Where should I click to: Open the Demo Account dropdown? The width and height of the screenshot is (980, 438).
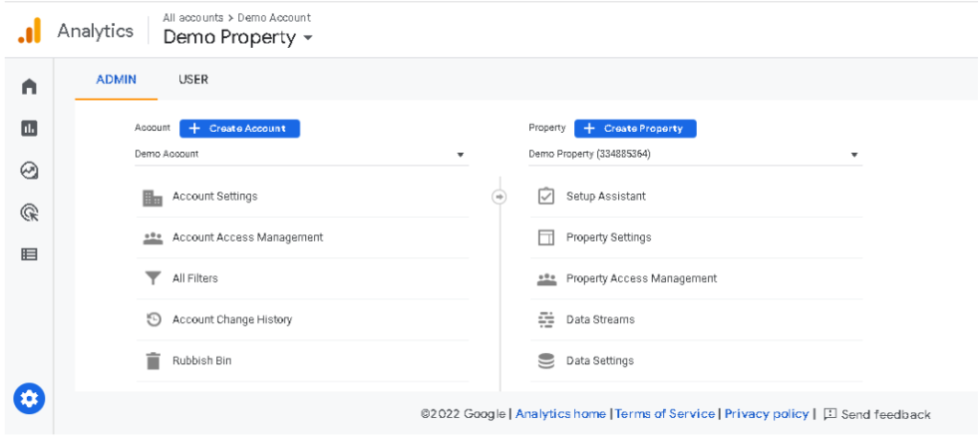coord(301,154)
